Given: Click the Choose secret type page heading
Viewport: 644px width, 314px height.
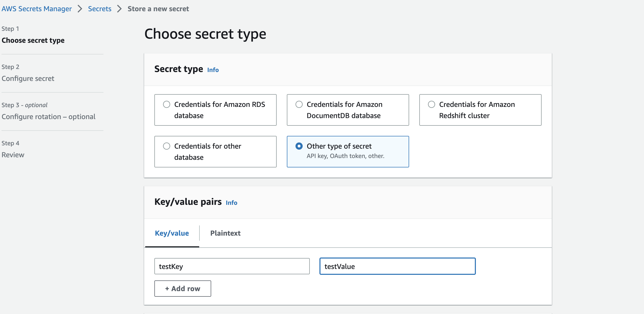Looking at the screenshot, I should point(205,34).
